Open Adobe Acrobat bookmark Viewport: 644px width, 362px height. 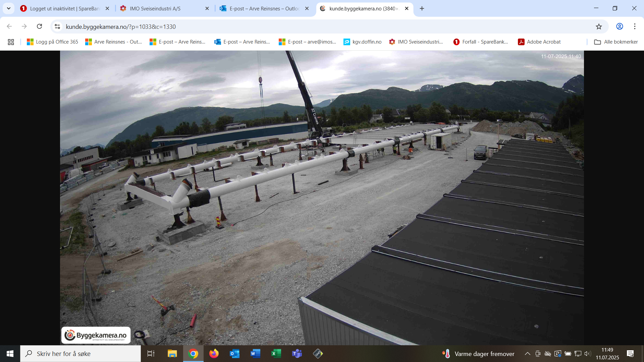539,42
